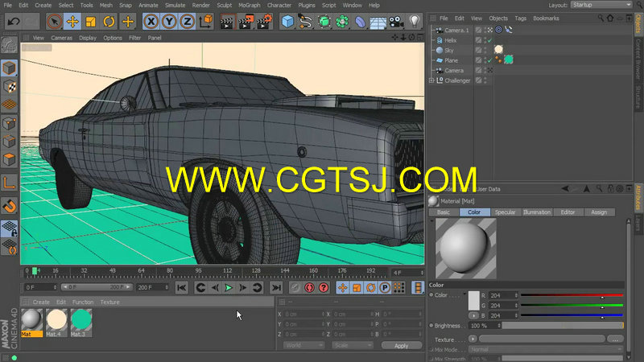This screenshot has height=362, width=644.
Task: Click the Texture browse ellipsis button
Action: pos(615,339)
